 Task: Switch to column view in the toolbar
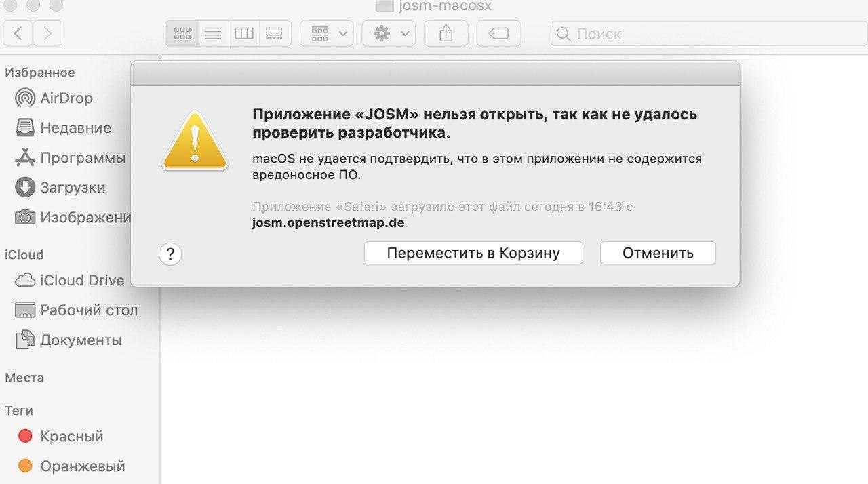[x=243, y=33]
